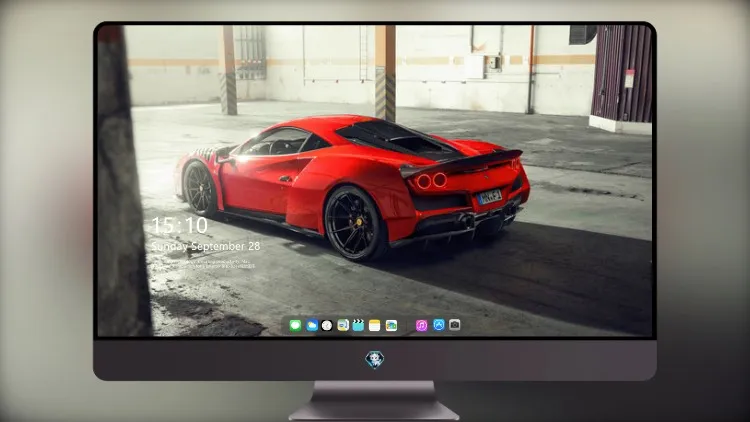Open the Maps app icon in the dock
The image size is (750, 422).
click(x=343, y=325)
